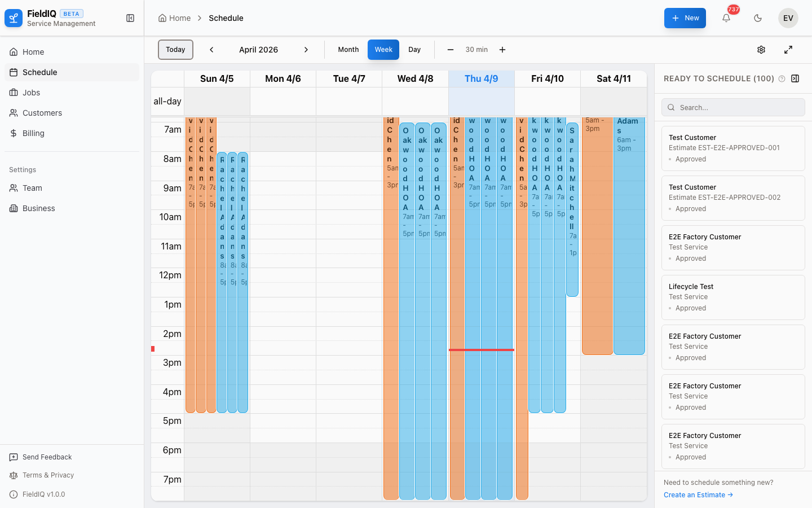Screen dimensions: 812x508
Task: Expand the calendar to fullscreen view
Action: tap(788, 50)
